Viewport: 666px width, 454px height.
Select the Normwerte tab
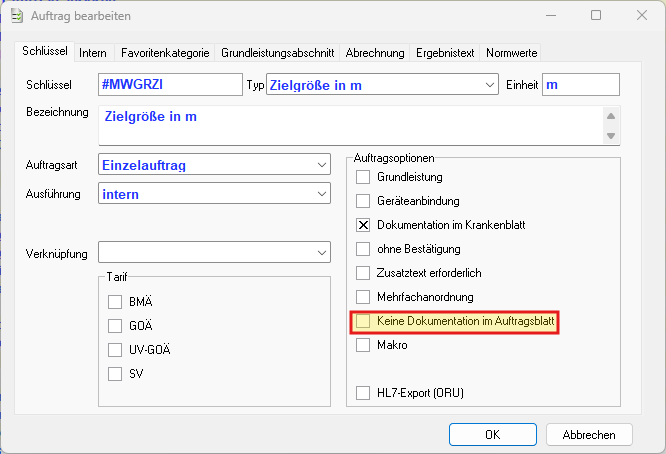point(513,52)
